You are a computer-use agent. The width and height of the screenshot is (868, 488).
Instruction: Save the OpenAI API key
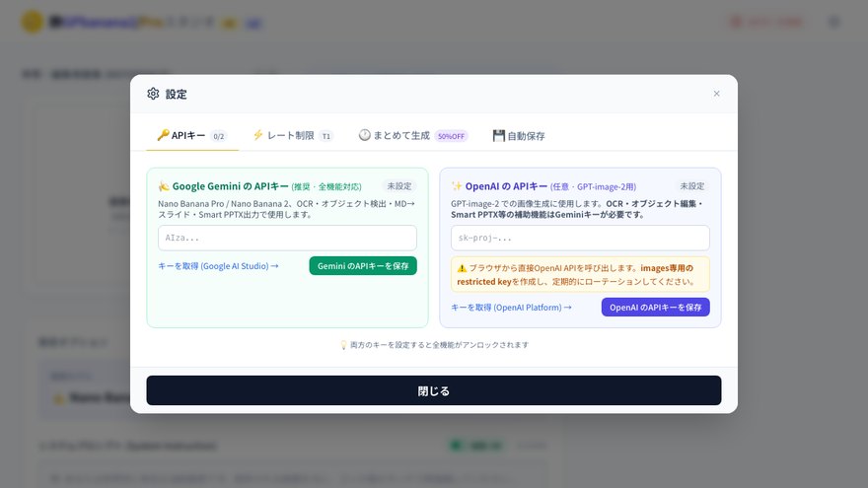point(655,307)
